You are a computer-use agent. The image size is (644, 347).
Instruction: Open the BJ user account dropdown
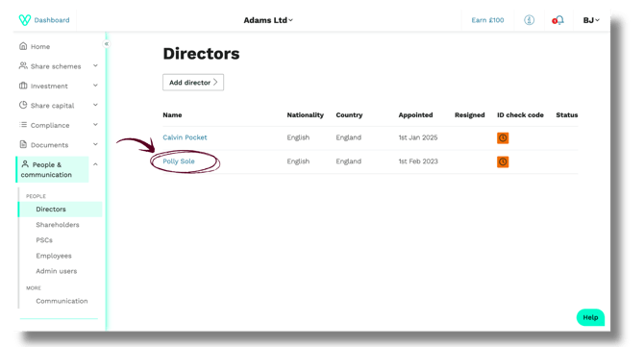[x=591, y=20]
